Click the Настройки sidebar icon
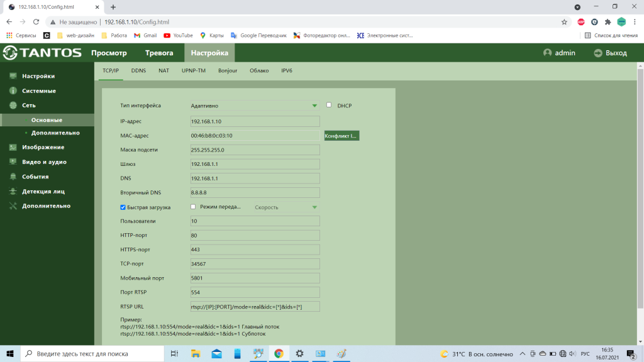Viewport: 644px width, 362px height. point(13,76)
